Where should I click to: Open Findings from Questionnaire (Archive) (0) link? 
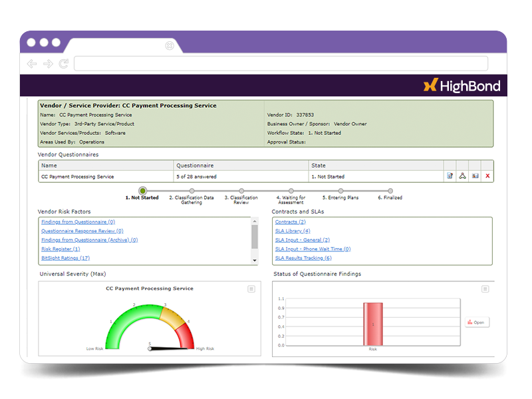click(x=90, y=240)
